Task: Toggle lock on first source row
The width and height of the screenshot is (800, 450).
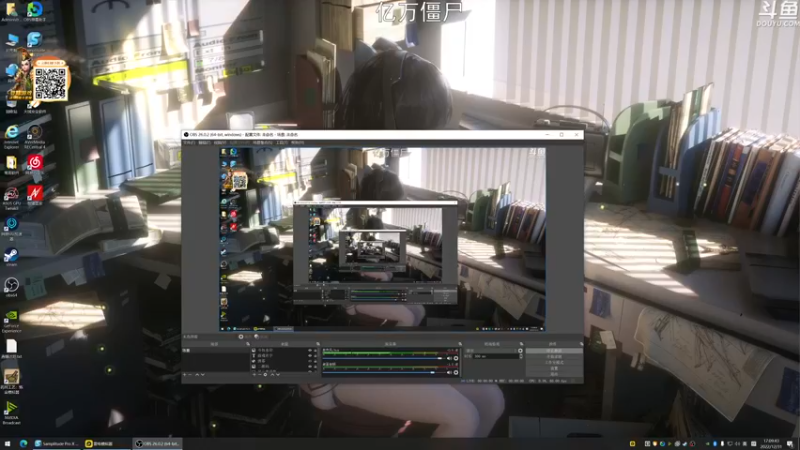Action: tap(315, 351)
